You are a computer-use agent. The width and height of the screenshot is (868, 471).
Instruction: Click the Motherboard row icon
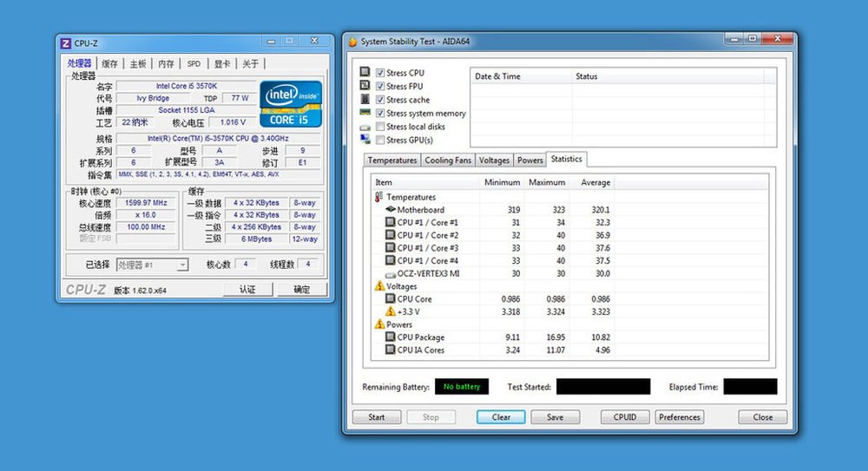[x=391, y=209]
